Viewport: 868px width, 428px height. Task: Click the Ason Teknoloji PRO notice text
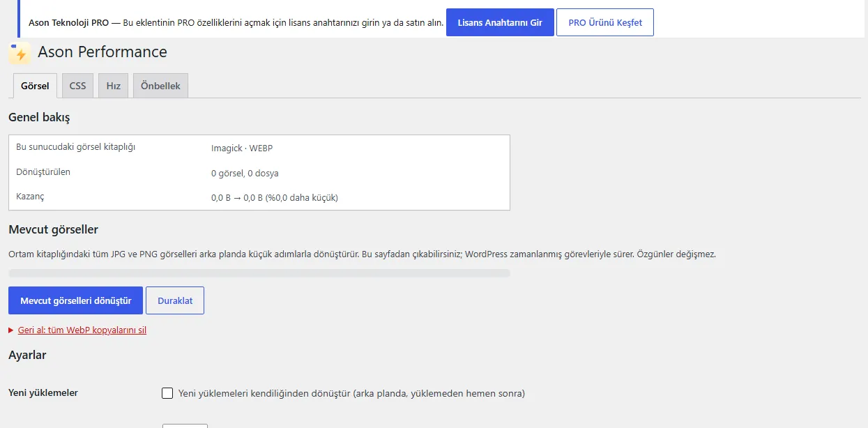click(236, 22)
